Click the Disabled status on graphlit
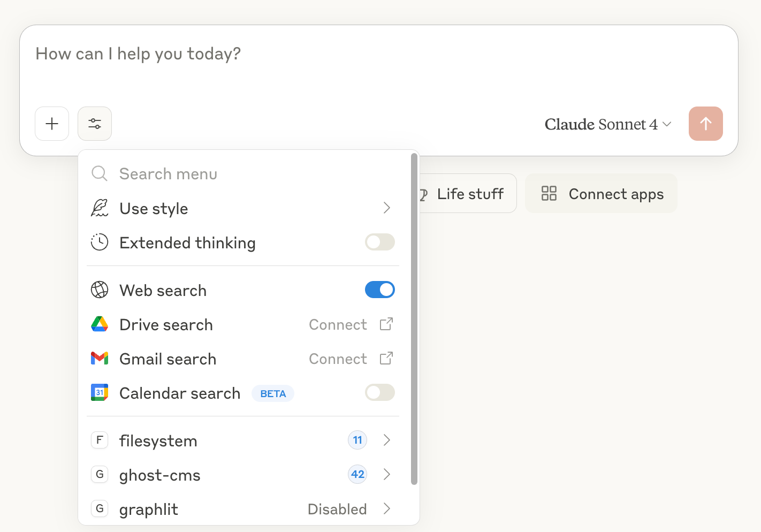This screenshot has height=532, width=761. click(337, 509)
